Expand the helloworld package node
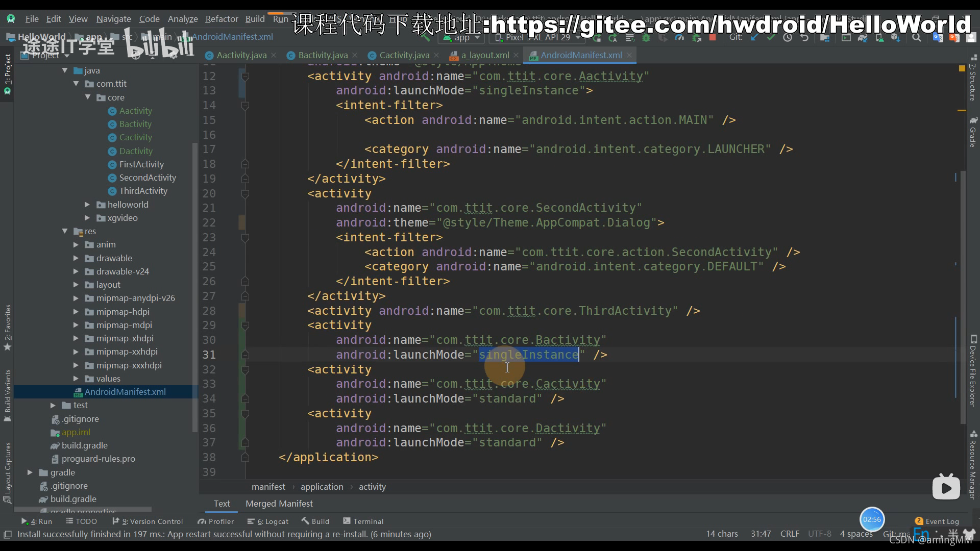The width and height of the screenshot is (980, 551). (87, 205)
